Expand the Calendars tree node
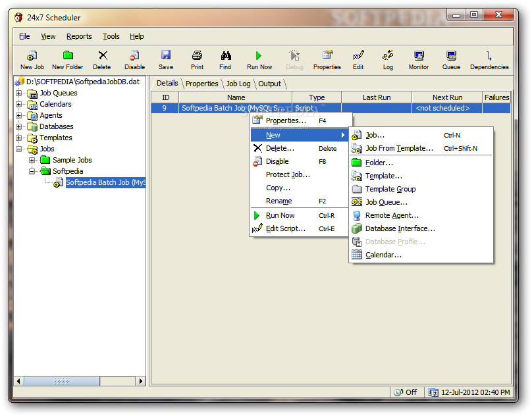This screenshot has height=416, width=532. coord(19,104)
